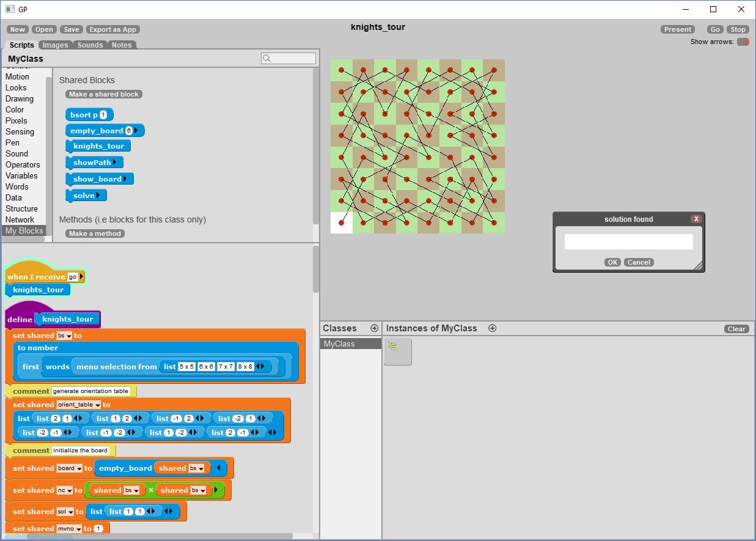Select the Motion block category

pyautogui.click(x=17, y=76)
